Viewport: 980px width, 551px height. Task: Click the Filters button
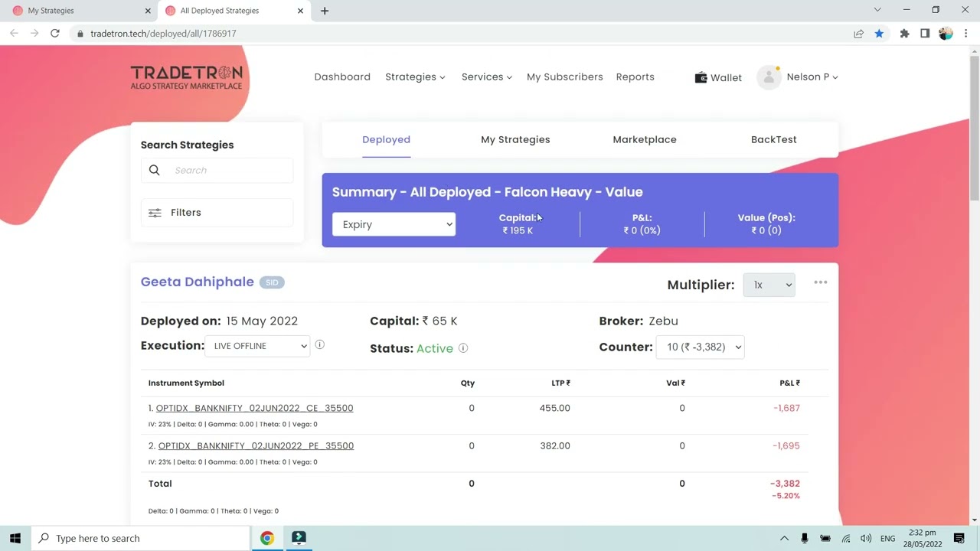tap(217, 213)
